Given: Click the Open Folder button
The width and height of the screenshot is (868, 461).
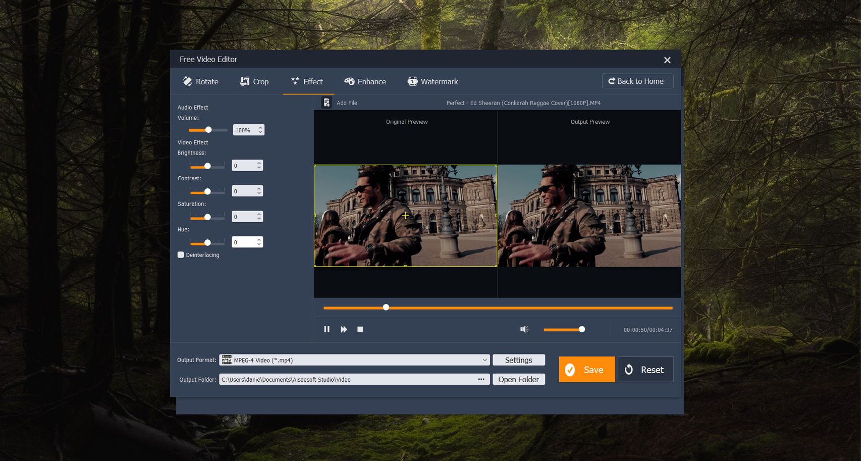Looking at the screenshot, I should click(519, 379).
